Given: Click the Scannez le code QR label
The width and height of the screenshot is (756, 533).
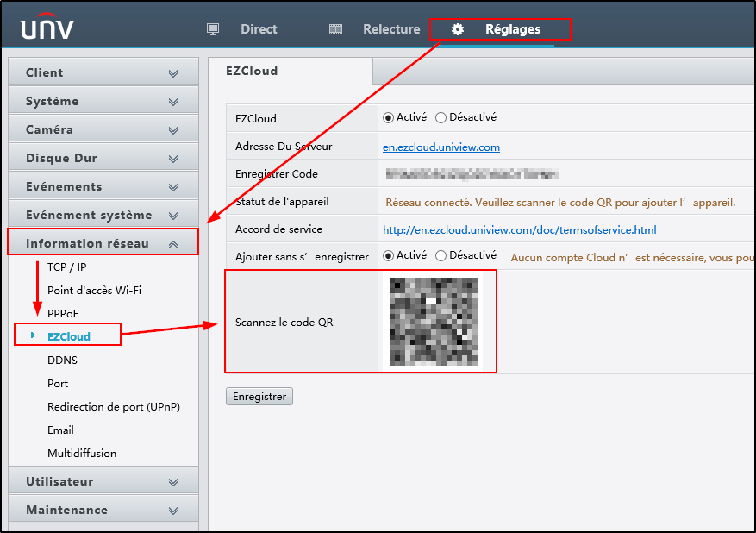Looking at the screenshot, I should point(284,323).
